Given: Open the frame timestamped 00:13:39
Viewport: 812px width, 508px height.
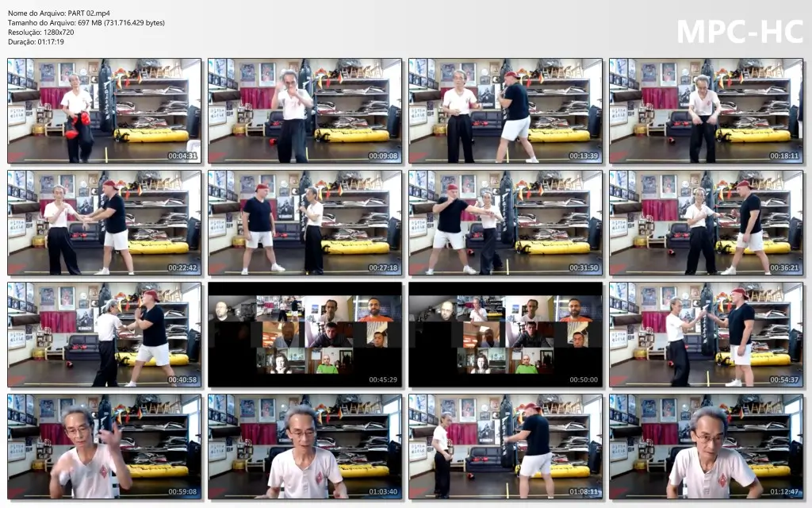Looking at the screenshot, I should click(x=505, y=111).
